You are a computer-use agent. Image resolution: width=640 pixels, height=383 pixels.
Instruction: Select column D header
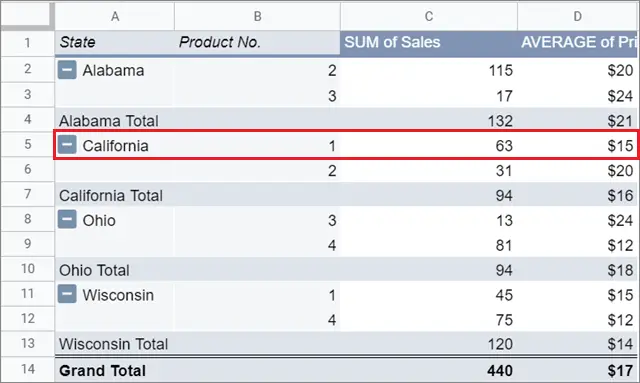coord(578,16)
